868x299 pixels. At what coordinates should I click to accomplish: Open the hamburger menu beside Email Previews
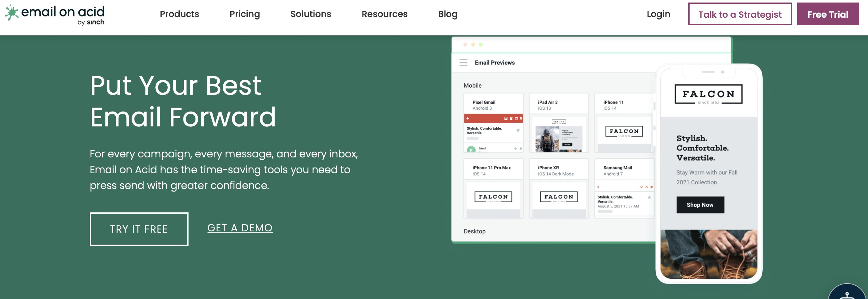pos(463,63)
